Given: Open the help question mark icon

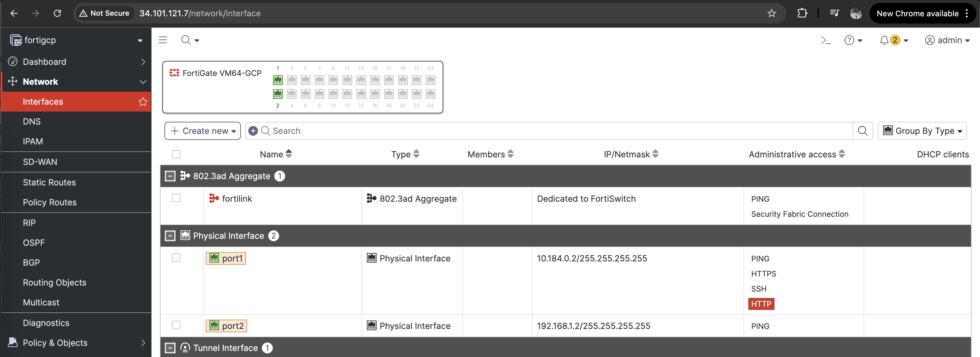Looking at the screenshot, I should coord(849,40).
